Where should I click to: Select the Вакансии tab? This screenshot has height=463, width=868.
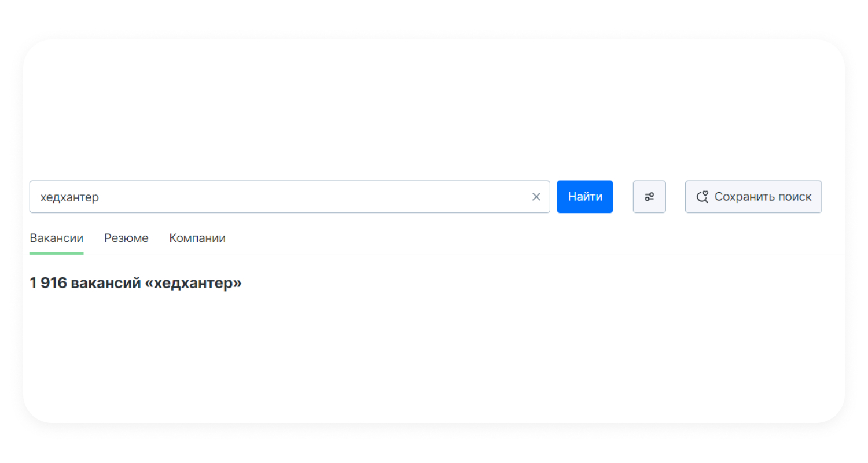pos(56,238)
